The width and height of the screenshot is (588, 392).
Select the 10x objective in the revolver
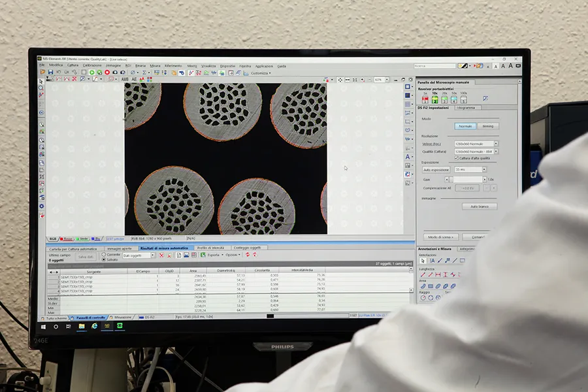(434, 99)
